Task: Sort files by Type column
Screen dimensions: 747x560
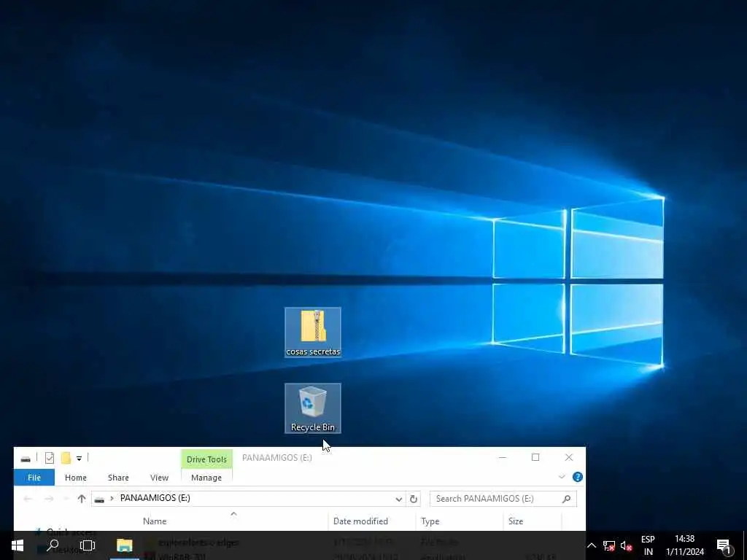Action: pyautogui.click(x=430, y=521)
